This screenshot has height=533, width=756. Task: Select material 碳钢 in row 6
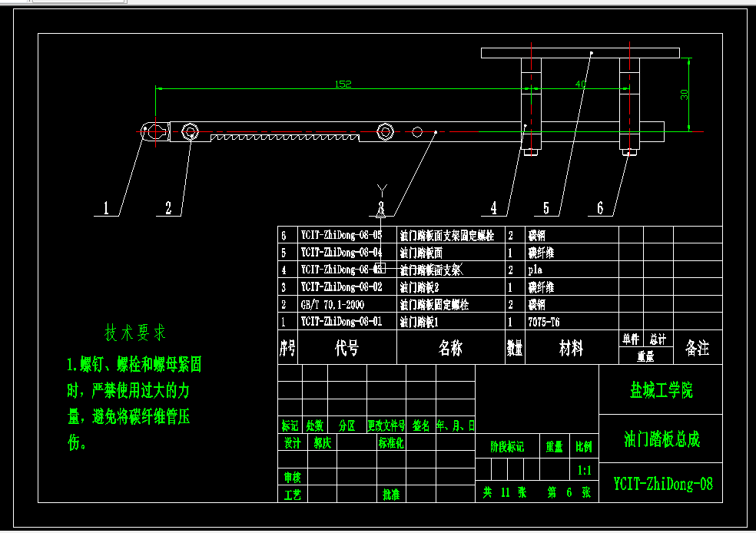coord(536,235)
